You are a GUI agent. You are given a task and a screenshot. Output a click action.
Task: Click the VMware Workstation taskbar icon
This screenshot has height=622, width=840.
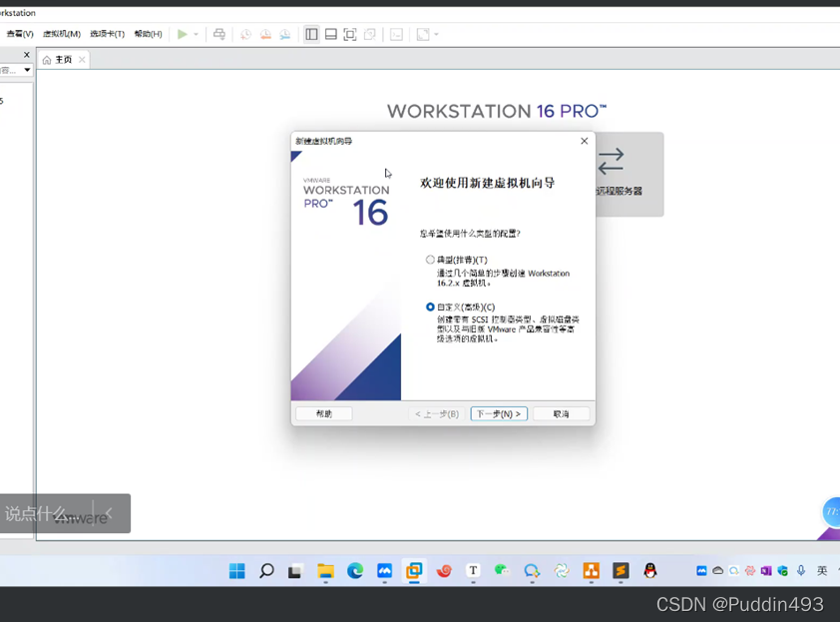tap(414, 571)
